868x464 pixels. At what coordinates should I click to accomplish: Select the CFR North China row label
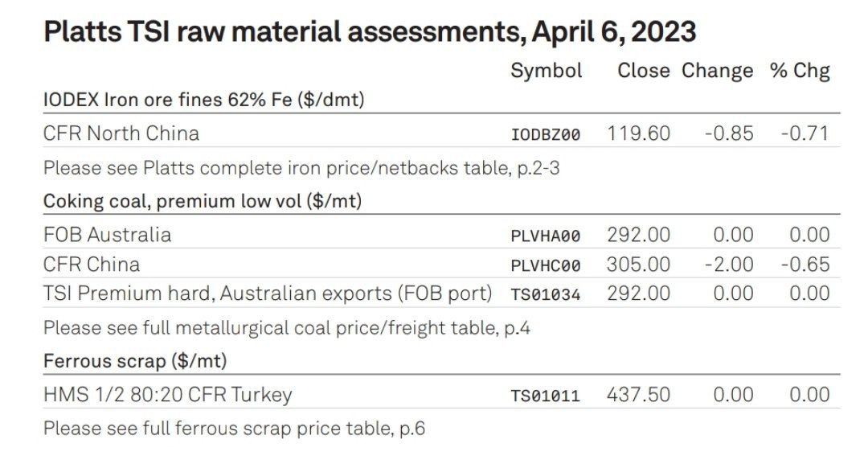121,133
